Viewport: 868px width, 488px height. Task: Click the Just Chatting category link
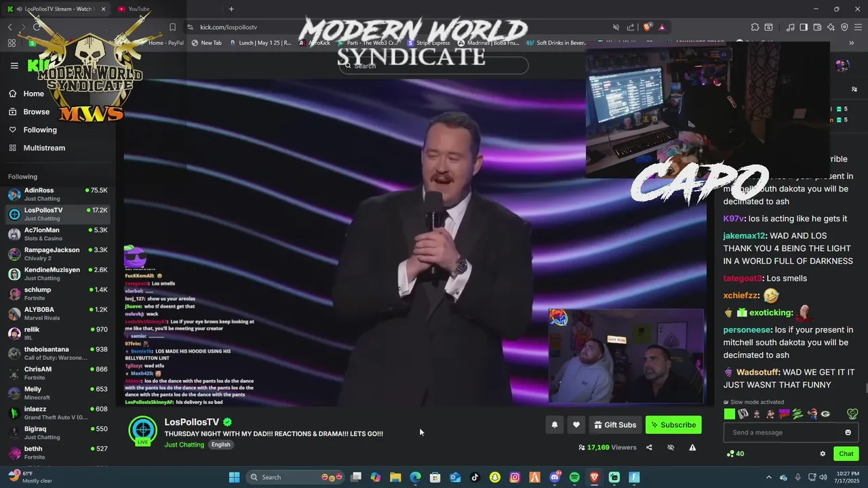[184, 445]
